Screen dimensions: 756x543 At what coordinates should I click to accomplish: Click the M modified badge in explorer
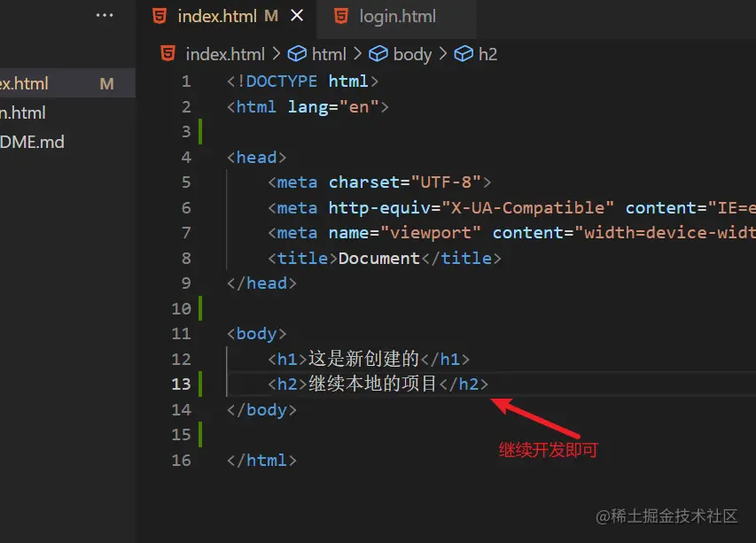(x=106, y=84)
